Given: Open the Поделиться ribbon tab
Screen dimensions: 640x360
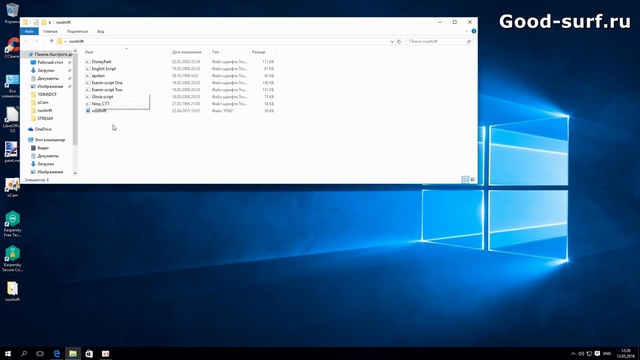Looking at the screenshot, I should pyautogui.click(x=77, y=31).
